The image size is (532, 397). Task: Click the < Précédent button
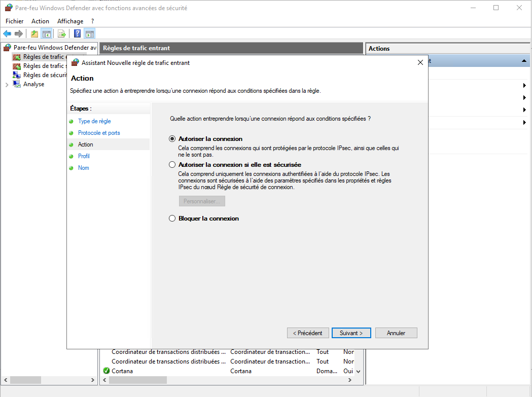(x=308, y=333)
